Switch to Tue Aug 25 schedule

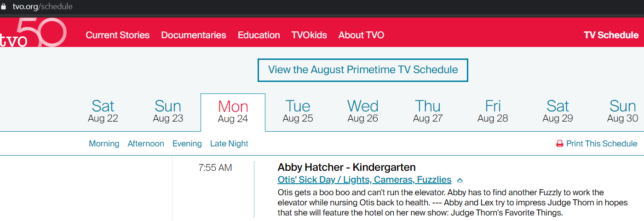click(298, 111)
